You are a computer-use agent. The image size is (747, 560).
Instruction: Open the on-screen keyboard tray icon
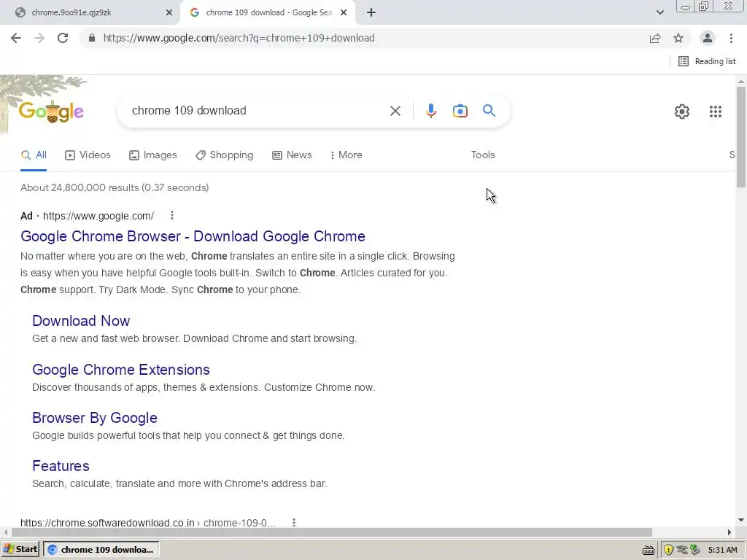tap(649, 551)
